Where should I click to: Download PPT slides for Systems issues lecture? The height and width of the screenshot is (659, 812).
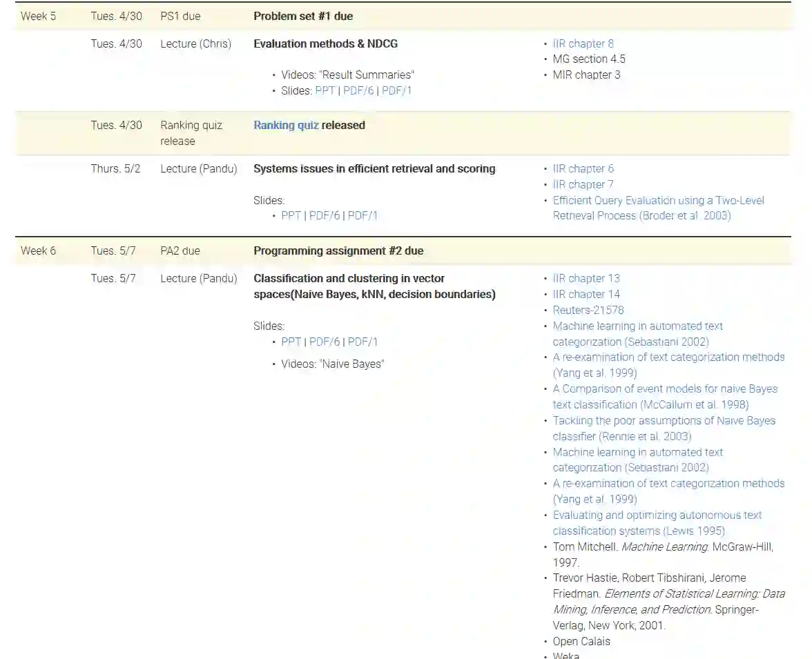(x=291, y=216)
